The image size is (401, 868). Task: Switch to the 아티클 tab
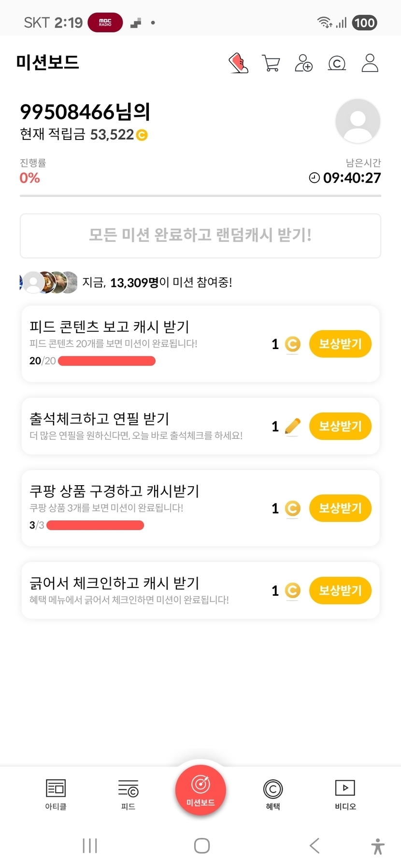tap(56, 794)
